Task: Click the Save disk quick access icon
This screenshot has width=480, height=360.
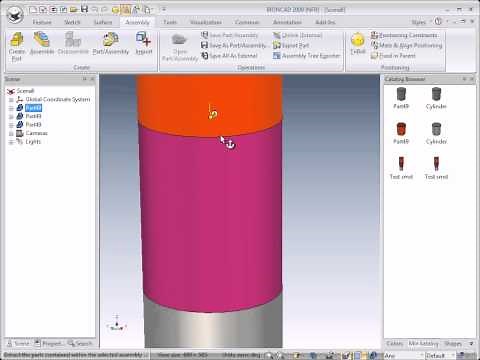Action: (84, 9)
